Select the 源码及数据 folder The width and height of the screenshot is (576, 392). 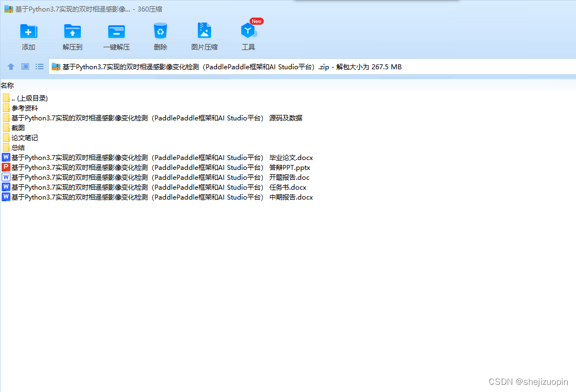pyautogui.click(x=152, y=118)
